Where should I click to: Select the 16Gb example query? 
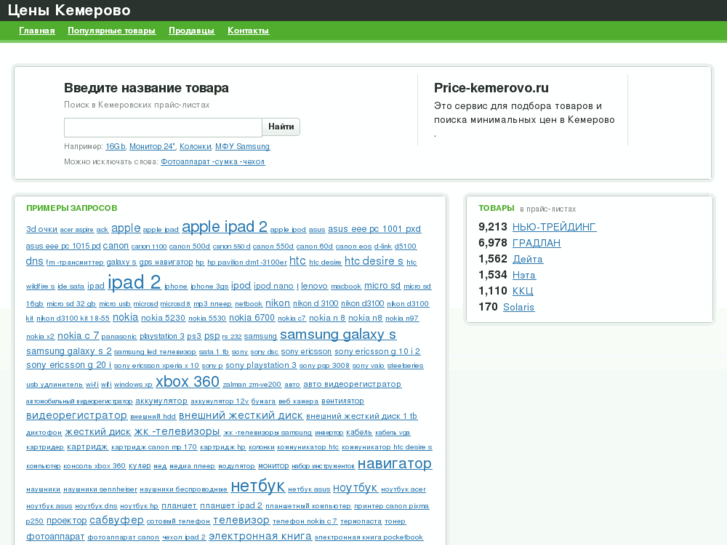(115, 147)
